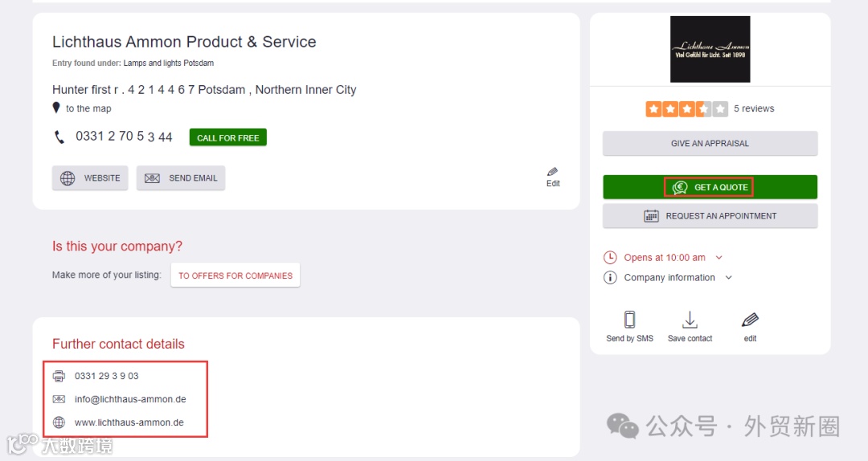Open the Lichthaus Ammon logo thumbnail

pyautogui.click(x=710, y=49)
